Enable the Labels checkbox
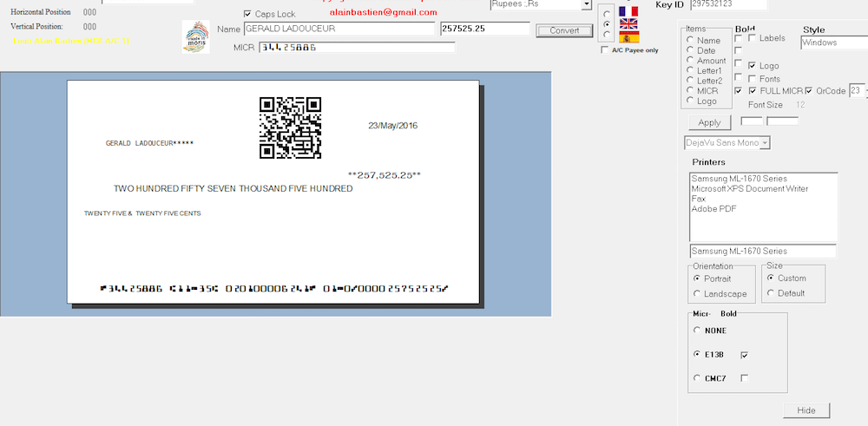868x426 pixels. pyautogui.click(x=753, y=38)
